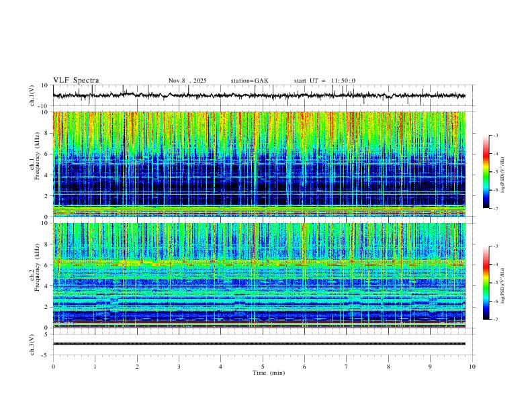This screenshot has height=411, width=532.
Task: Click the time axis tick label "10"
Action: tap(472, 367)
